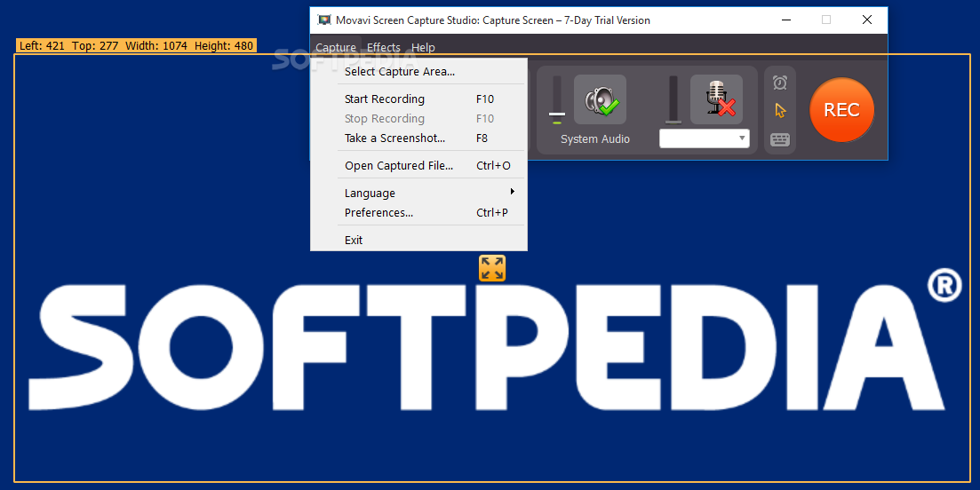Choose Select Capture Area menu entry

coord(418,72)
